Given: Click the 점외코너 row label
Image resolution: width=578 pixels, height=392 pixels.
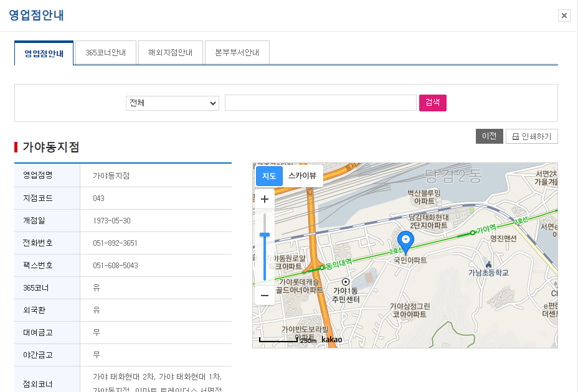Looking at the screenshot, I should [37, 385].
